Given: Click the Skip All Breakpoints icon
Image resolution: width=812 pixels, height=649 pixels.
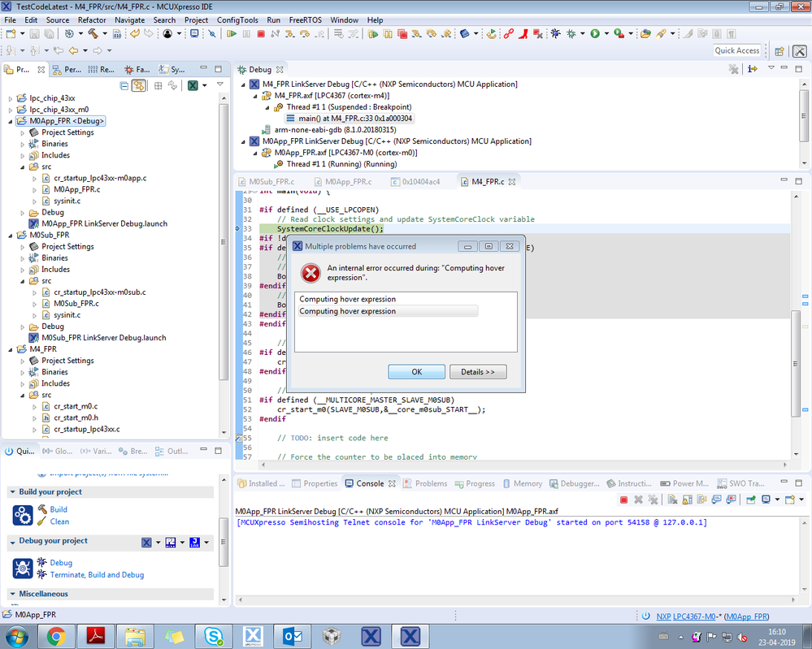Looking at the screenshot, I should (212, 34).
